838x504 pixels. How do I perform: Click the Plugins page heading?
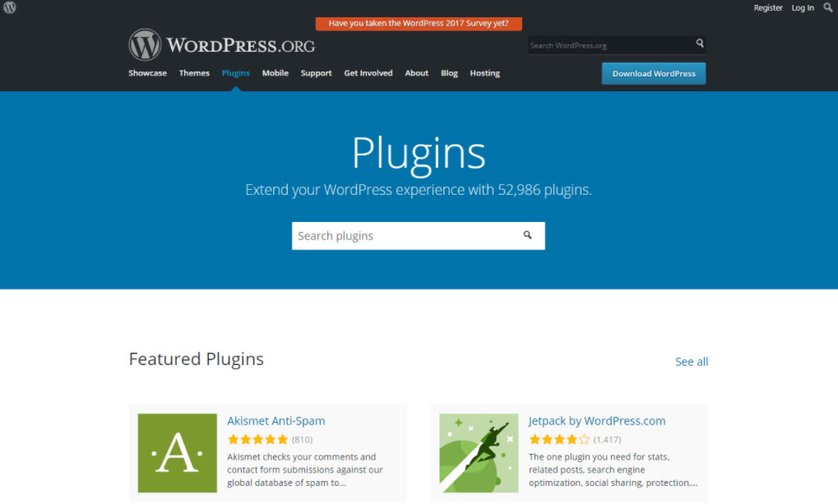419,153
